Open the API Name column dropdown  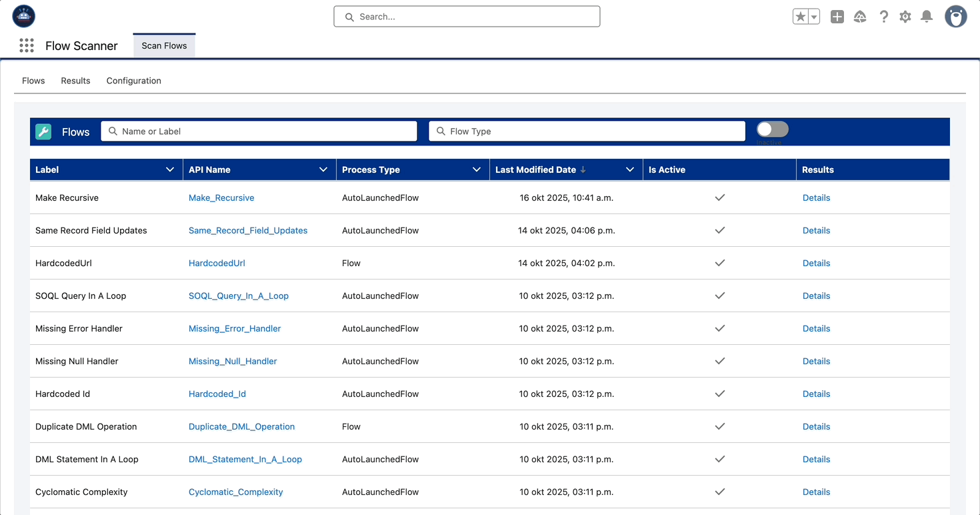click(x=323, y=170)
